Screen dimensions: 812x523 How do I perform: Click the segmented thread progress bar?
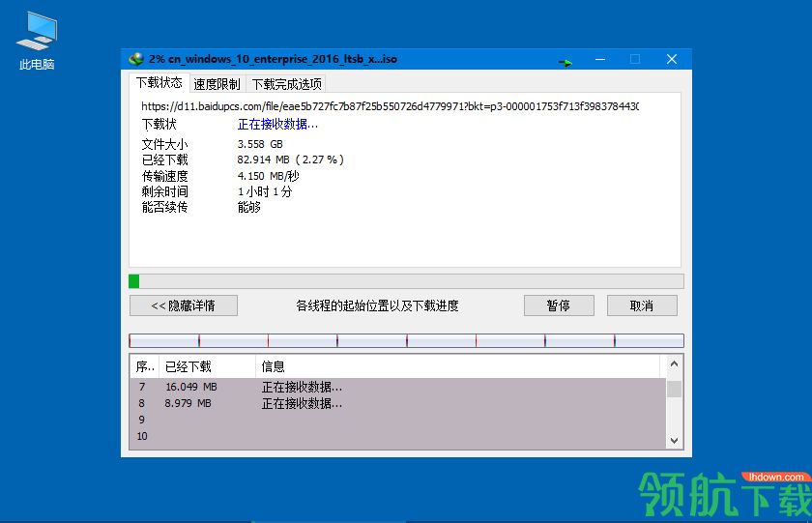[406, 340]
